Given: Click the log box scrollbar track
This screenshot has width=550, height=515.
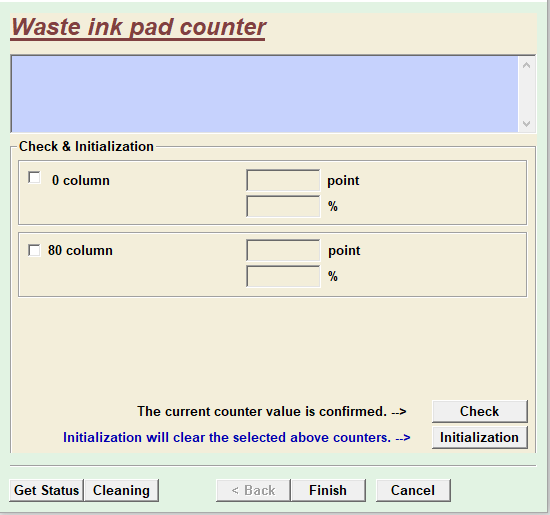Looking at the screenshot, I should pos(526,94).
